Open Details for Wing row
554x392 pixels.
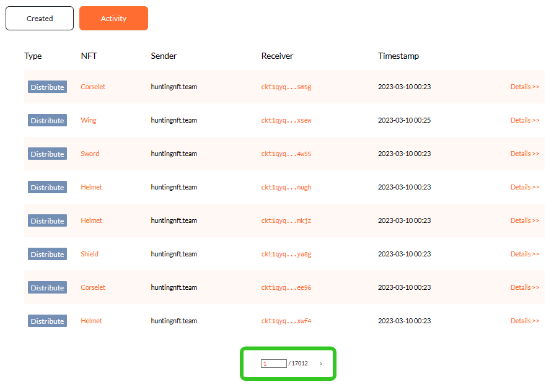[525, 120]
